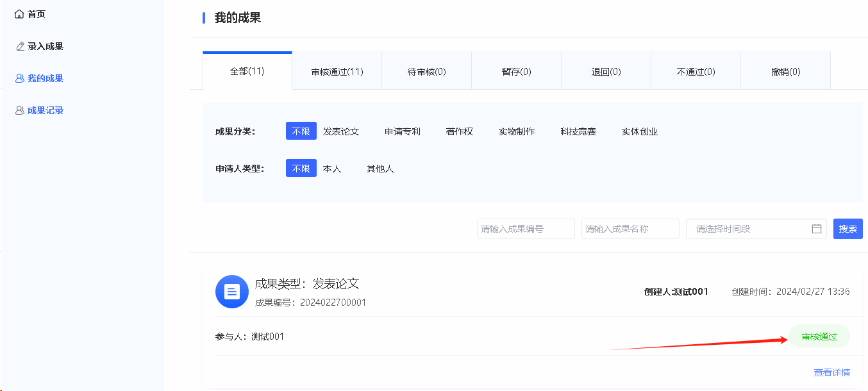Click the pencil icon beside 录入成果
The height and width of the screenshot is (391, 868).
(x=19, y=46)
